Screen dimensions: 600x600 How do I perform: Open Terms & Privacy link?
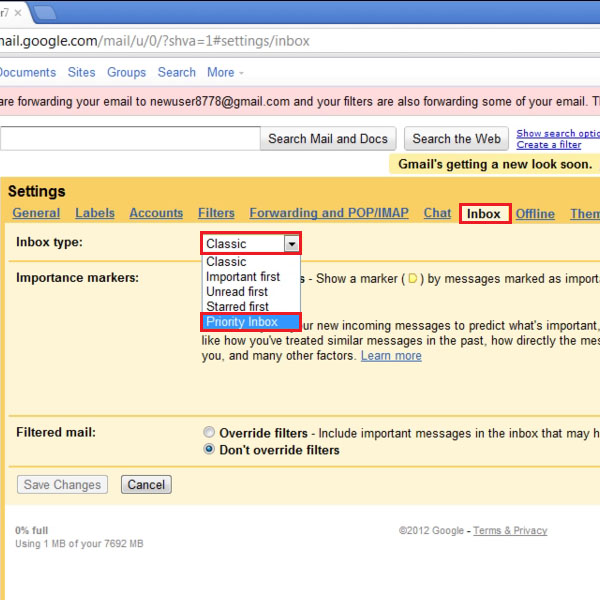(510, 531)
